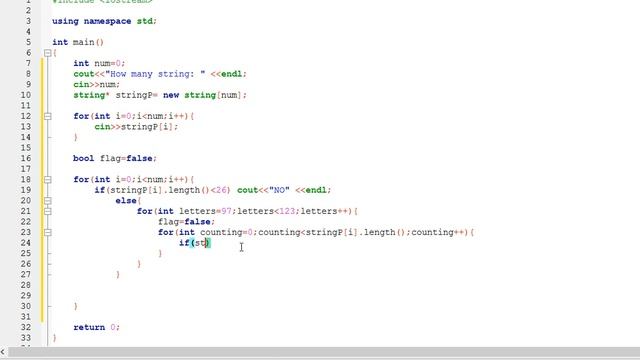Click 'flag=false;' on line 22
This screenshot has height=360, width=640.
pos(186,222)
